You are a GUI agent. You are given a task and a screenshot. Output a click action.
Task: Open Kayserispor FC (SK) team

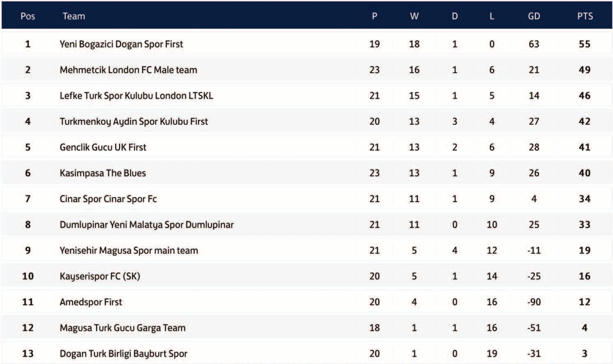pyautogui.click(x=100, y=276)
